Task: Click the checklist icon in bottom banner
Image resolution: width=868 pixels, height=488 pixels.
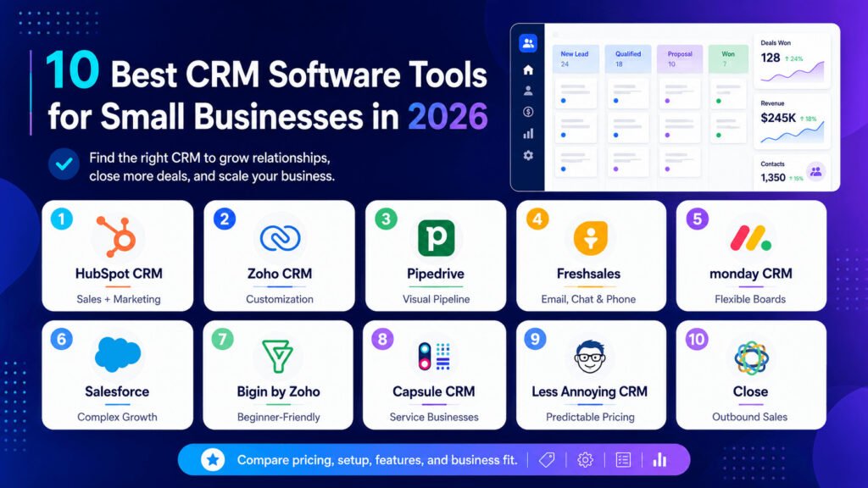Action: tap(623, 460)
